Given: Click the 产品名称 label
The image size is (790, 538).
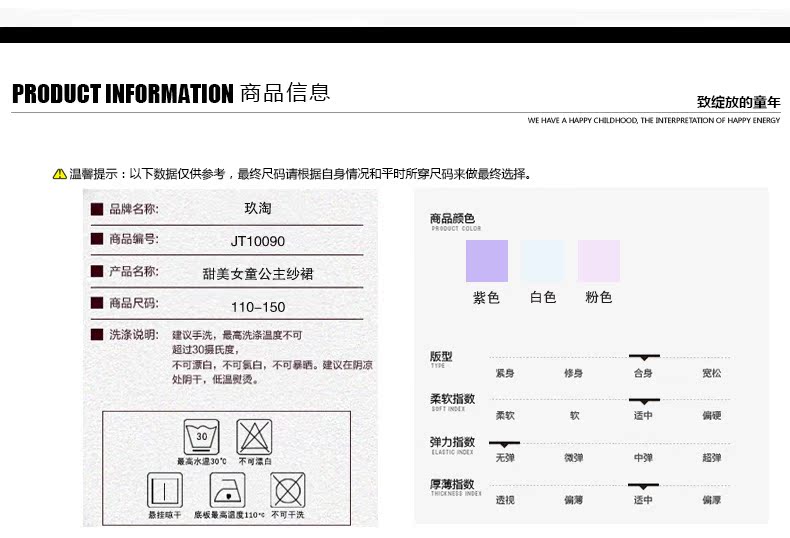Looking at the screenshot, I should tap(134, 271).
